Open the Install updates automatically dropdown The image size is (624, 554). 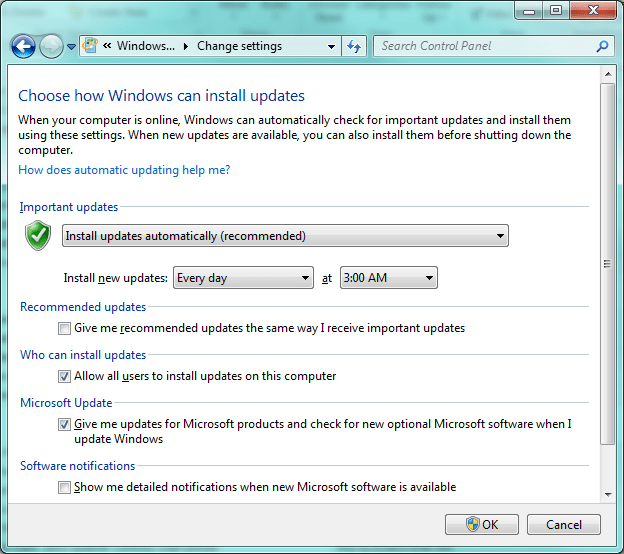click(x=285, y=236)
